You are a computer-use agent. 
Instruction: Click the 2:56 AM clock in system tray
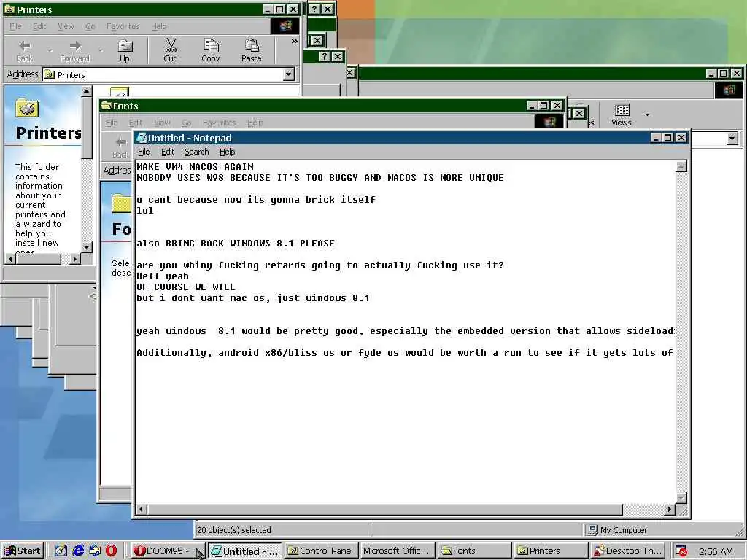pos(715,551)
